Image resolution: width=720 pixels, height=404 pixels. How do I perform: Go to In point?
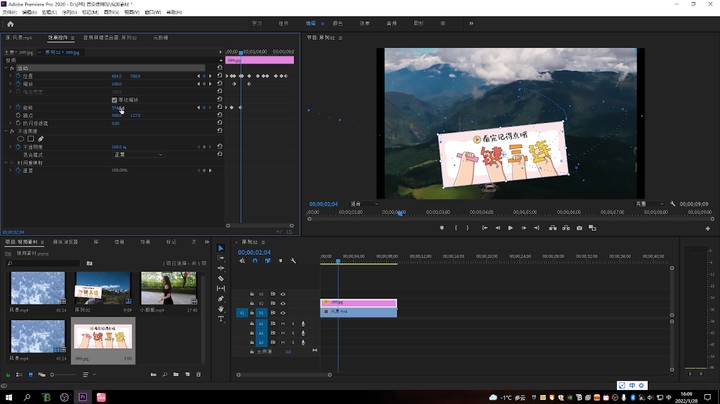[484, 228]
